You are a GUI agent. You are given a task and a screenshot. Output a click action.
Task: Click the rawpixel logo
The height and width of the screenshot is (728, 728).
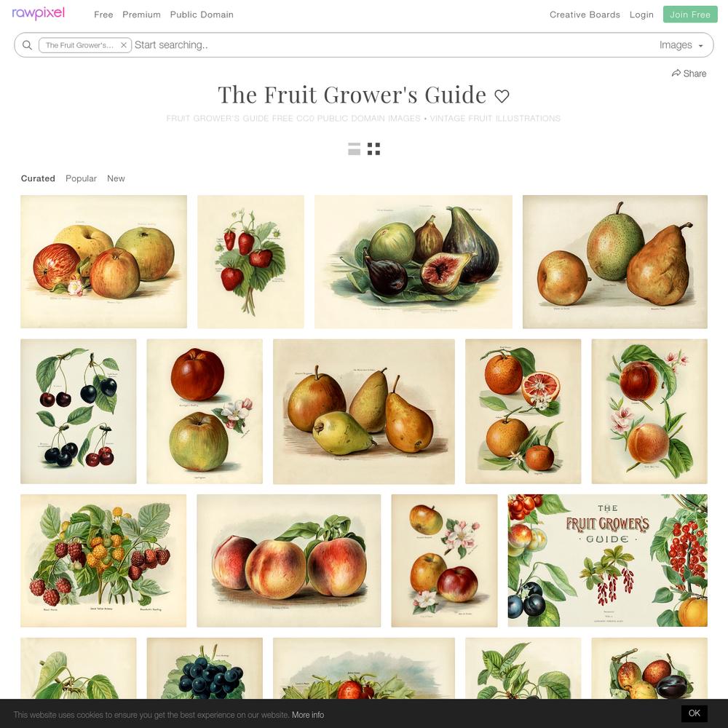click(x=38, y=13)
